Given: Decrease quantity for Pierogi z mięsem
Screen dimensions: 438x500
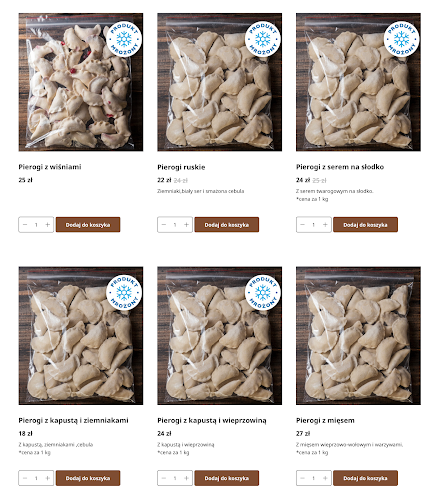Looking at the screenshot, I should click(302, 478).
